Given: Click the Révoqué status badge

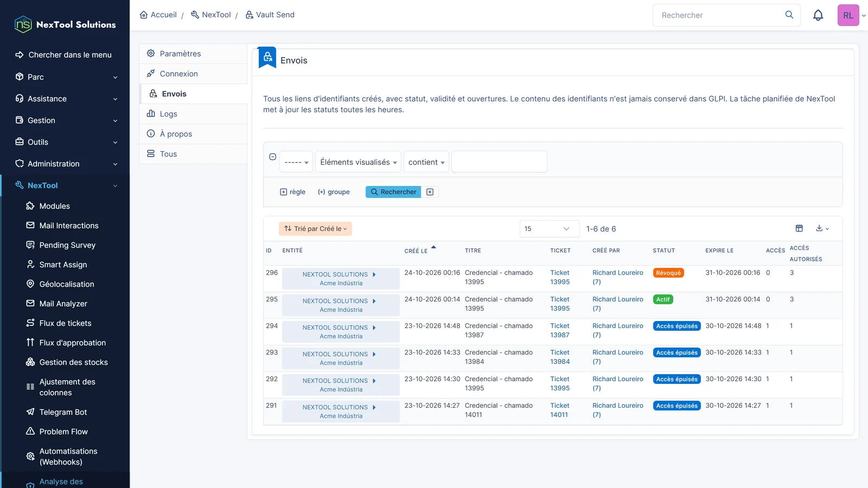Looking at the screenshot, I should click(668, 273).
